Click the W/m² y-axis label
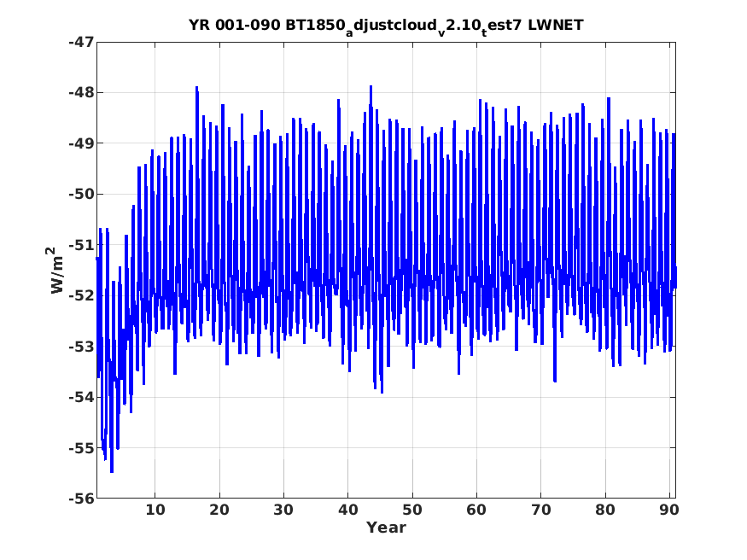The height and width of the screenshot is (560, 747). (x=56, y=270)
